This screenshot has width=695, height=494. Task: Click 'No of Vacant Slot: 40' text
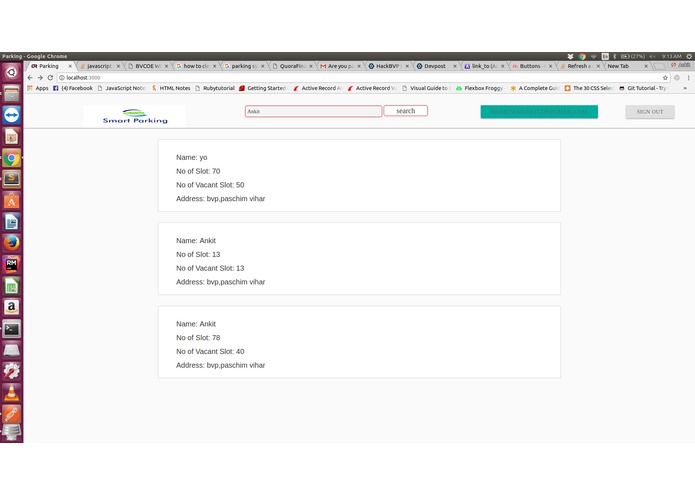point(210,351)
